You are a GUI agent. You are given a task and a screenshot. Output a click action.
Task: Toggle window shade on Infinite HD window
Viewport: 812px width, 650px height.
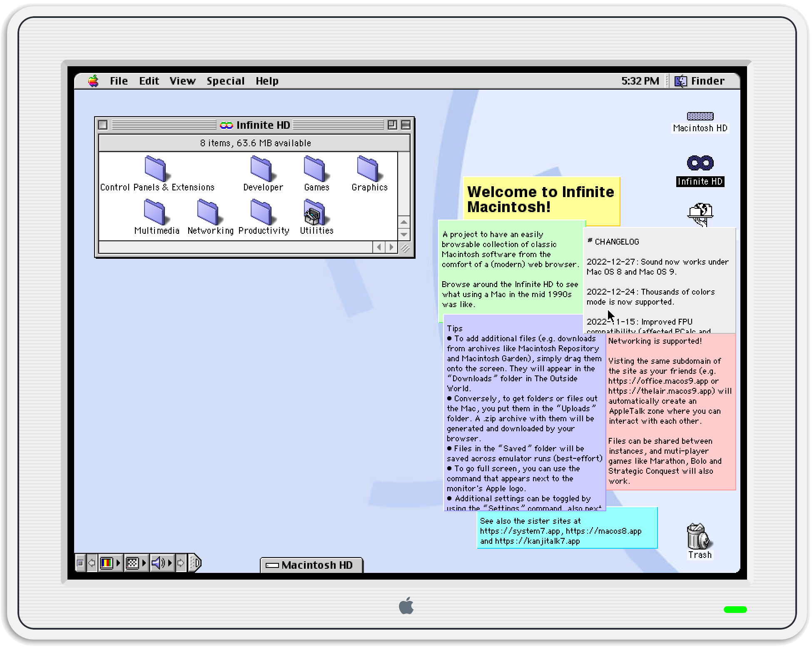tap(406, 125)
